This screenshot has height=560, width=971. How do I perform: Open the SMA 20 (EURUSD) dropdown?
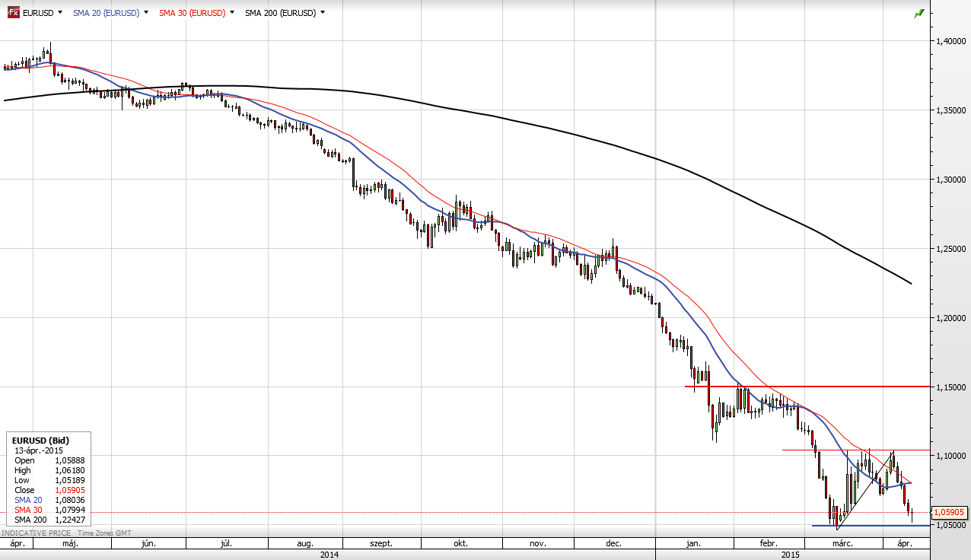pos(145,13)
